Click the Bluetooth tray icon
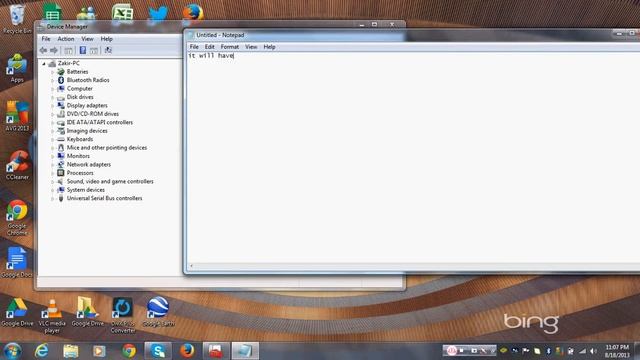Image resolution: width=640 pixels, height=360 pixels. coord(549,351)
